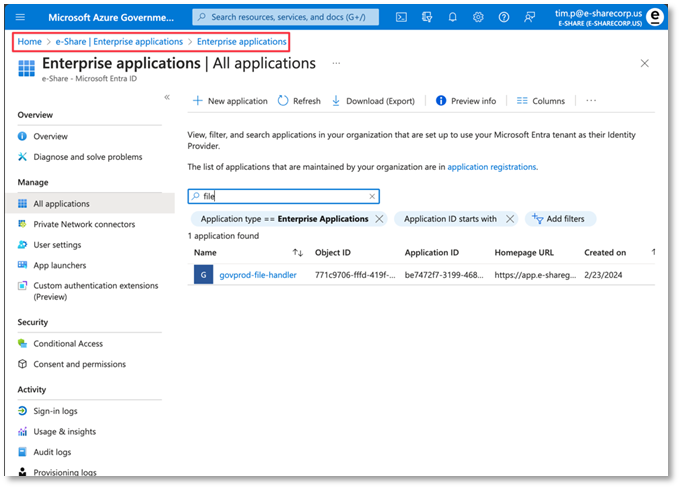Click the G icon of govprod-file-handler
The width and height of the screenshot is (681, 489).
pos(203,275)
